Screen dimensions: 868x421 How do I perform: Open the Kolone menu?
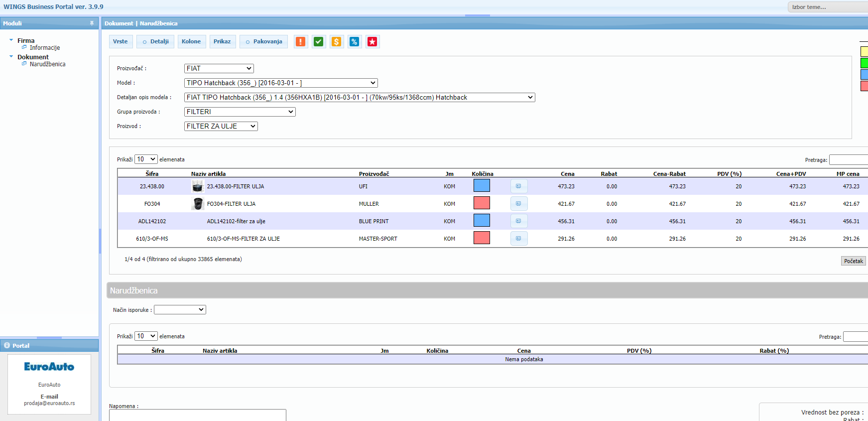pyautogui.click(x=191, y=42)
